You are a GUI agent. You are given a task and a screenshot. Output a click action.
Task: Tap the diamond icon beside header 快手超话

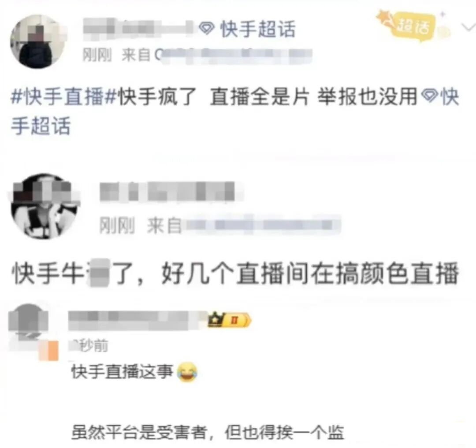click(x=207, y=29)
